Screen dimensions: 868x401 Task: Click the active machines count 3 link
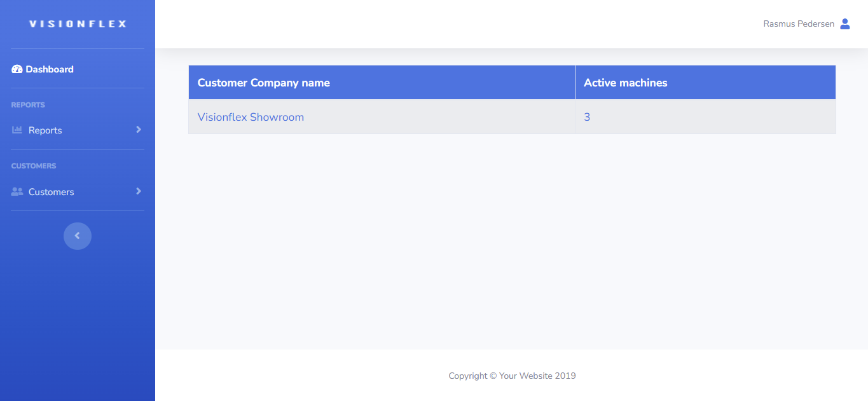pos(587,117)
